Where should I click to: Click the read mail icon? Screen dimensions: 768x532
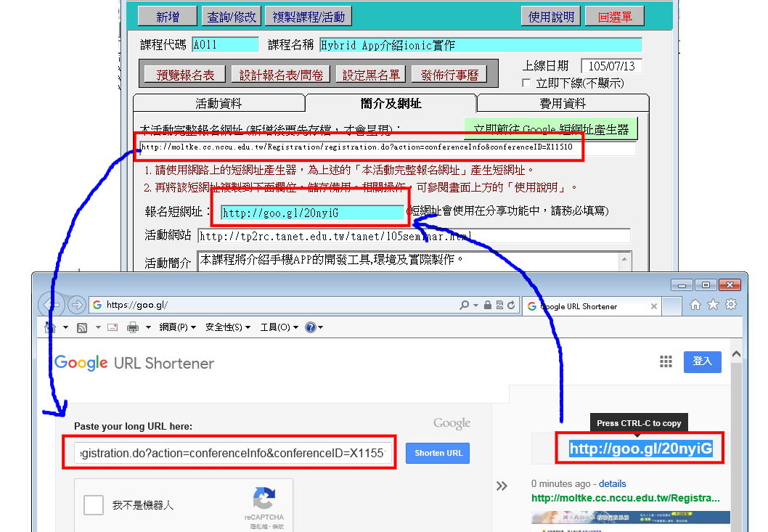tap(113, 327)
